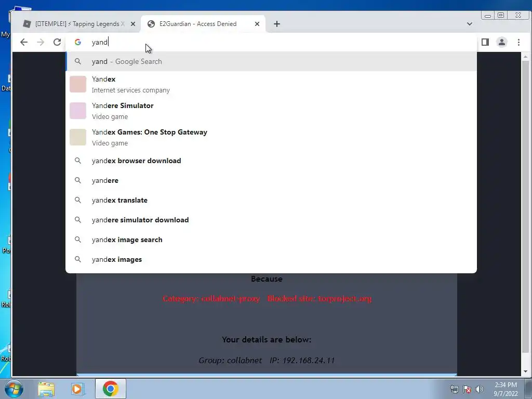Image resolution: width=532 pixels, height=399 pixels.
Task: Click the Yandex Games suggestion thumbnail
Action: coord(78,137)
